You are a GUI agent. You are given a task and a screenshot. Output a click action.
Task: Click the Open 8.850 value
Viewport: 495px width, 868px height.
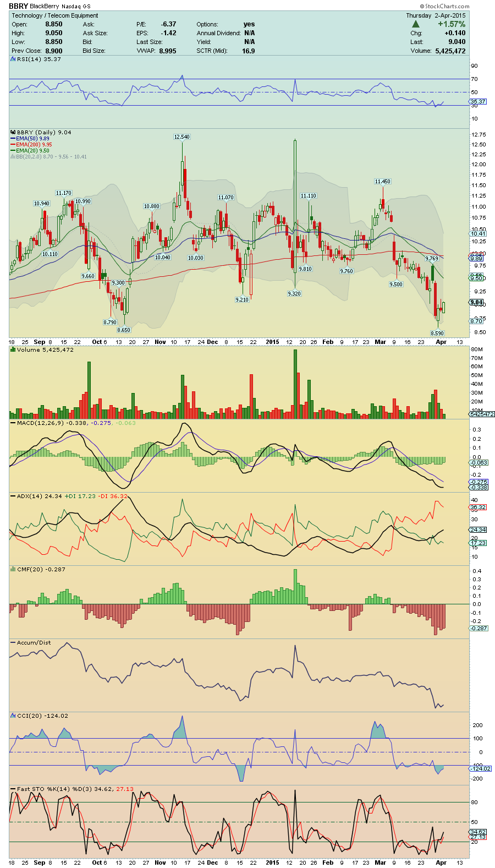(x=54, y=24)
